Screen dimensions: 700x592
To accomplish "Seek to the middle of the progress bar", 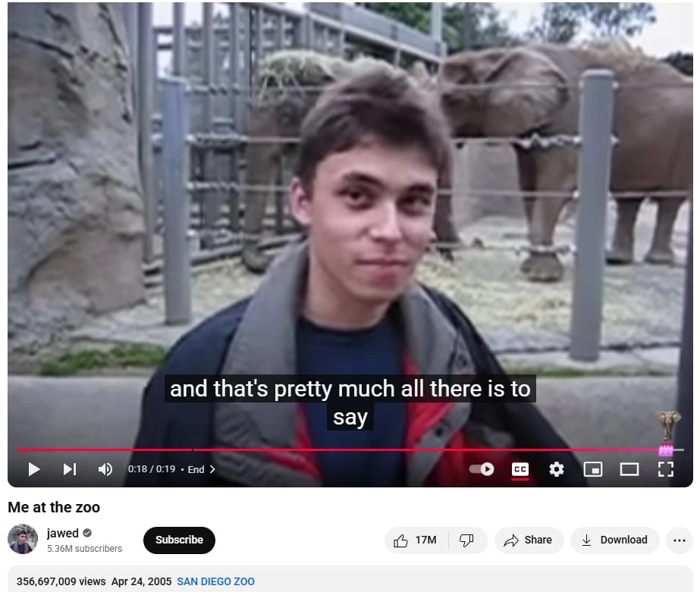I will [x=350, y=450].
